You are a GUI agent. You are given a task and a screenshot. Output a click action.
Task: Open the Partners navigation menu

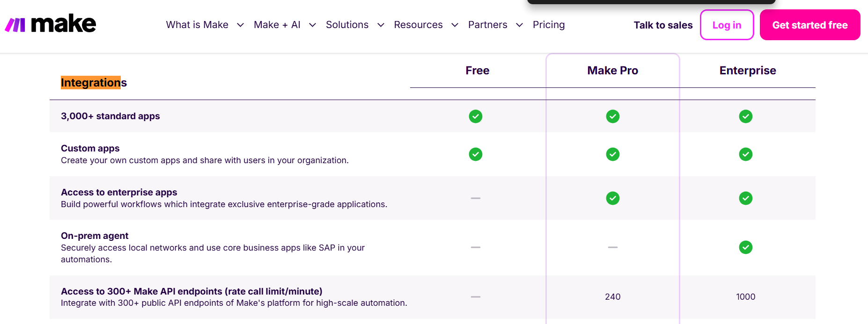click(487, 25)
